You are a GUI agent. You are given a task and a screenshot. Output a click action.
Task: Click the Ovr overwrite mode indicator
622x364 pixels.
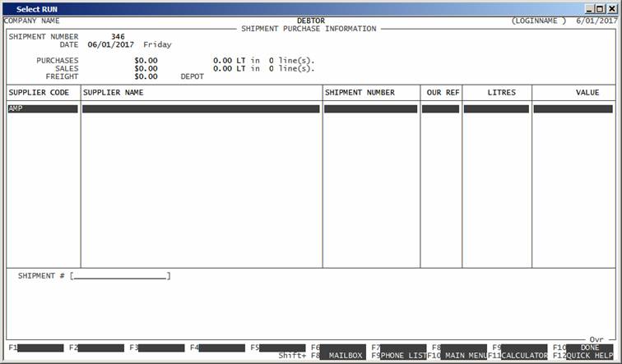tap(596, 339)
